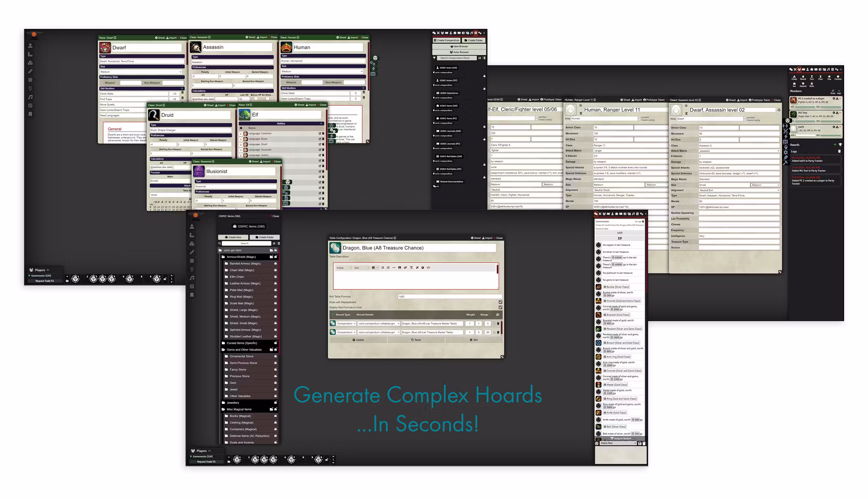Click the Roll button in table configuration
Image resolution: width=868 pixels, height=498 pixels.
474,340
